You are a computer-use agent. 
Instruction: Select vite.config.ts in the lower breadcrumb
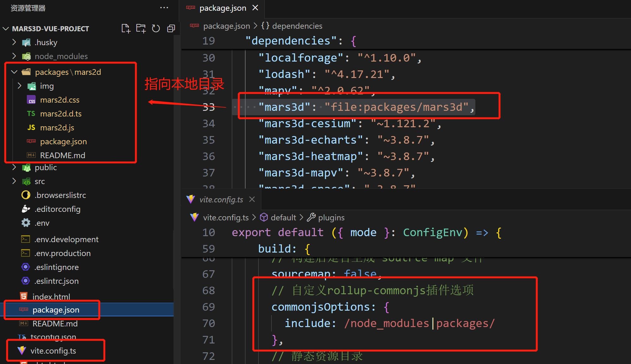226,218
